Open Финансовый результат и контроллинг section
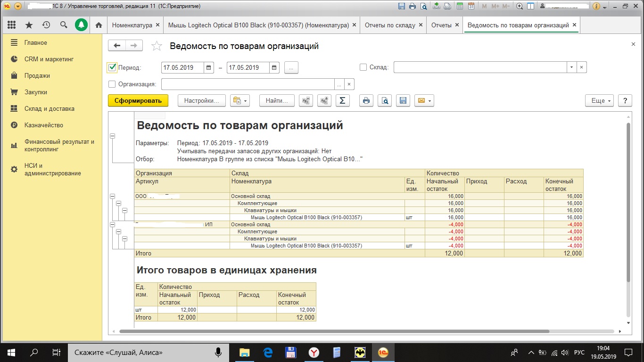The height and width of the screenshot is (362, 644). (x=59, y=145)
